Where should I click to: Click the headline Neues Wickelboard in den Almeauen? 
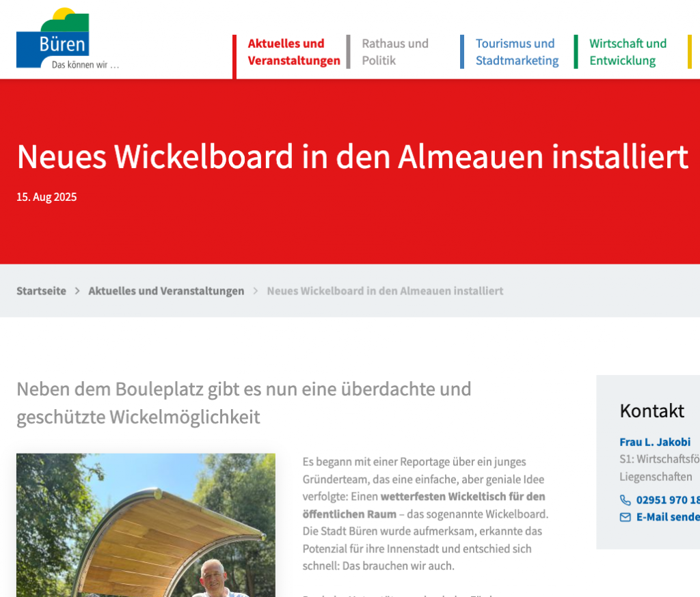click(x=352, y=156)
